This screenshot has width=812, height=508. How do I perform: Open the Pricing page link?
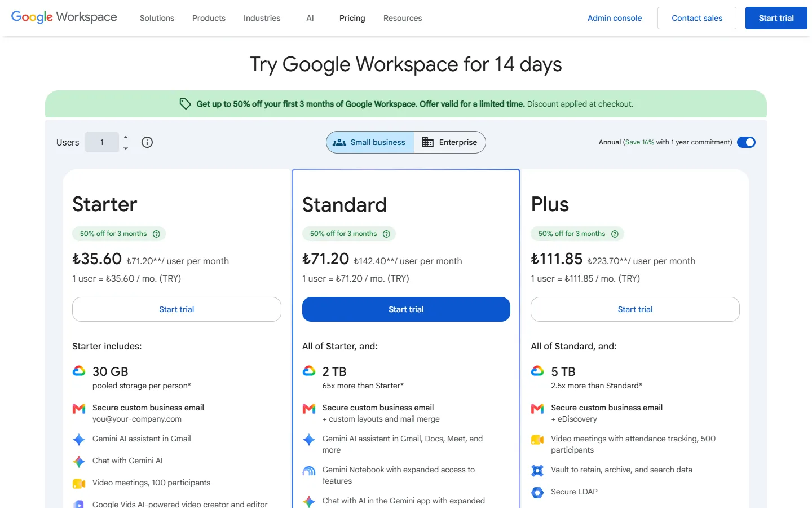(352, 18)
